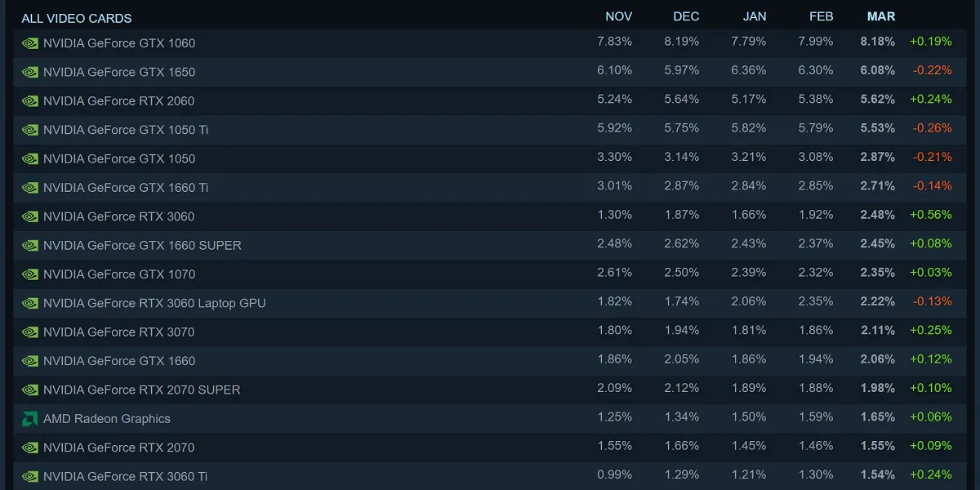Screen dimensions: 980x490
Task: Click the 8.18% March value for GTX 1060
Action: pos(878,41)
